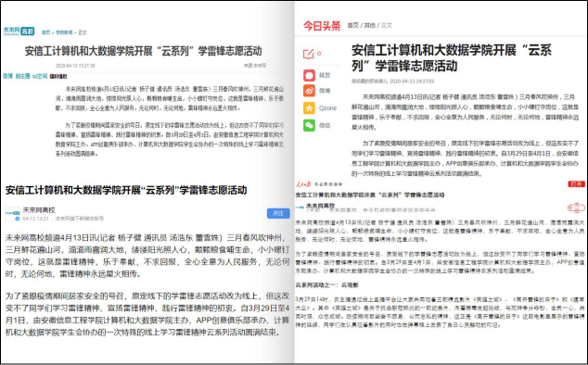The image size is (588, 365).
Task: Share to 朋友圈 link
Action: [x=22, y=76]
